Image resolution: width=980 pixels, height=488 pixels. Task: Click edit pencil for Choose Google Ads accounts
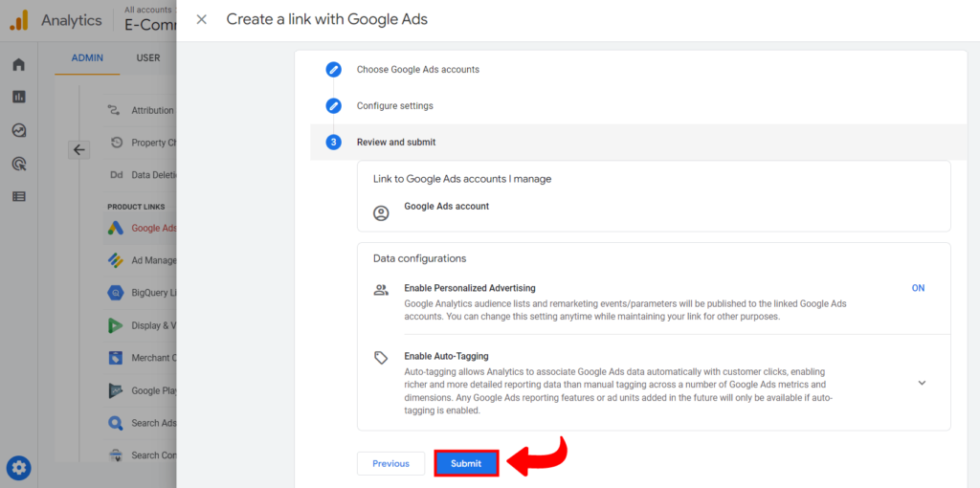point(333,70)
